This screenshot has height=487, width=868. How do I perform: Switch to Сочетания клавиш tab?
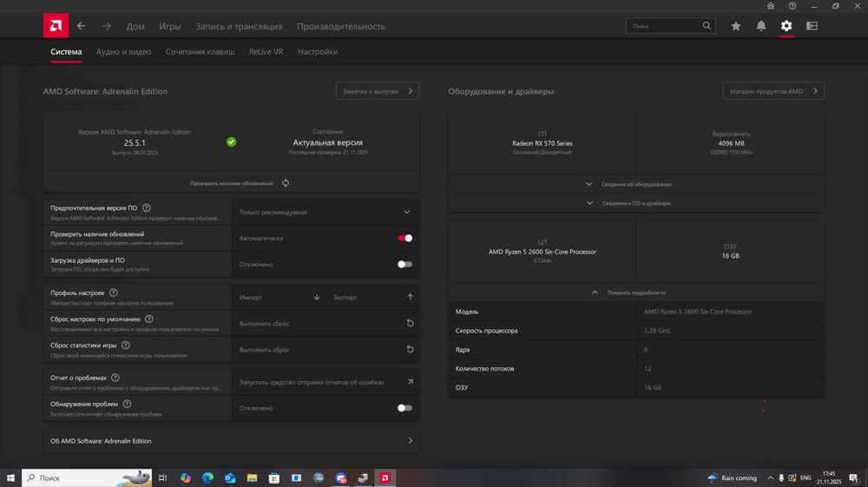200,52
